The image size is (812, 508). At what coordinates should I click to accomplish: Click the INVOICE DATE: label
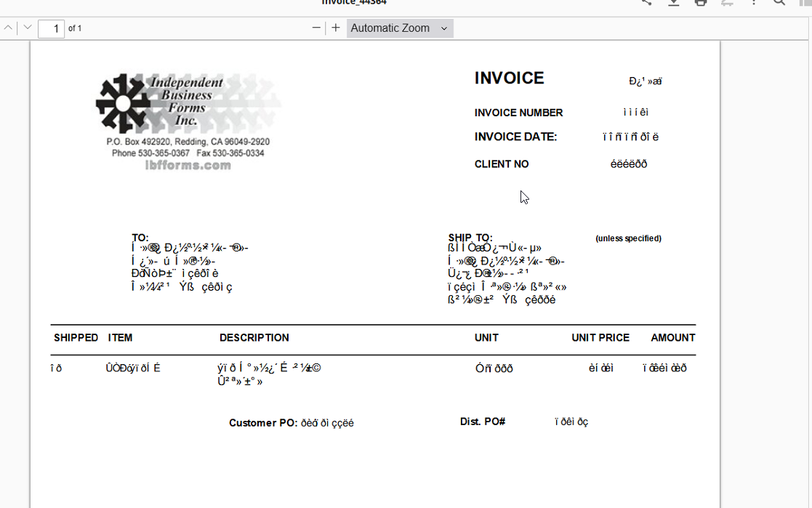pos(516,137)
